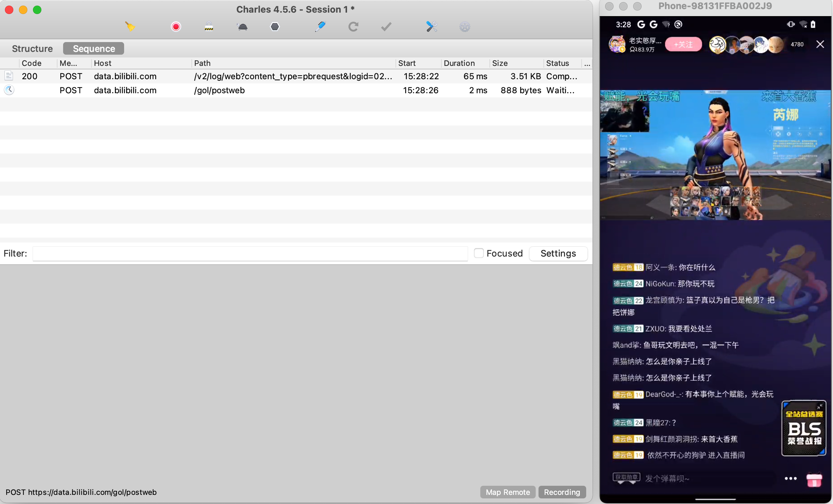
Task: Tap the ZXUO chat message
Action: pos(662,328)
